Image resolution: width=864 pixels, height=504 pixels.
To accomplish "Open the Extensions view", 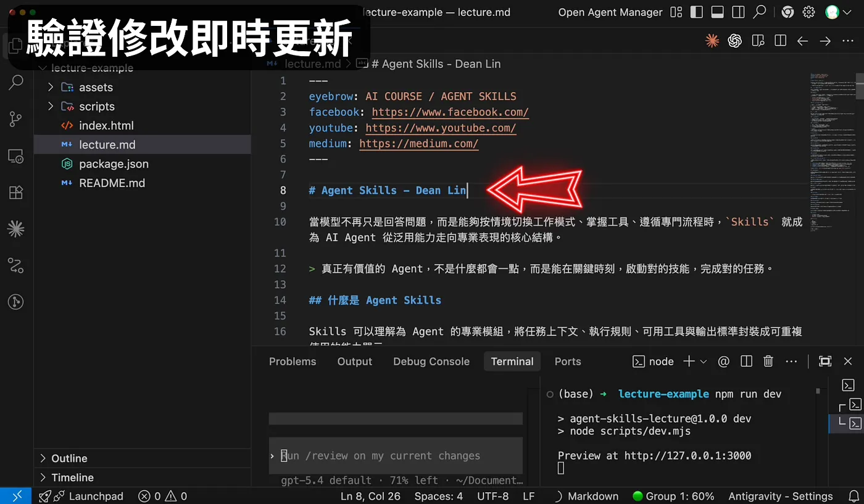I will coord(16,192).
